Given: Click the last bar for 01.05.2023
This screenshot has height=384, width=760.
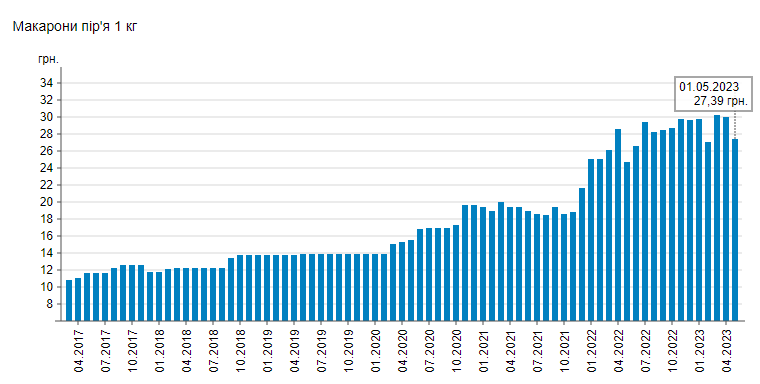Looking at the screenshot, I should [x=735, y=230].
